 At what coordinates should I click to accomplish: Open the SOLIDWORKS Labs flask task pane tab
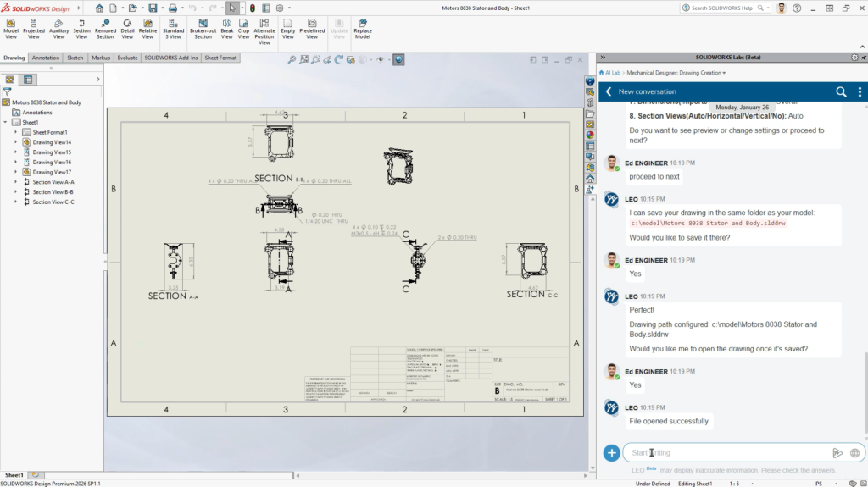pyautogui.click(x=590, y=189)
